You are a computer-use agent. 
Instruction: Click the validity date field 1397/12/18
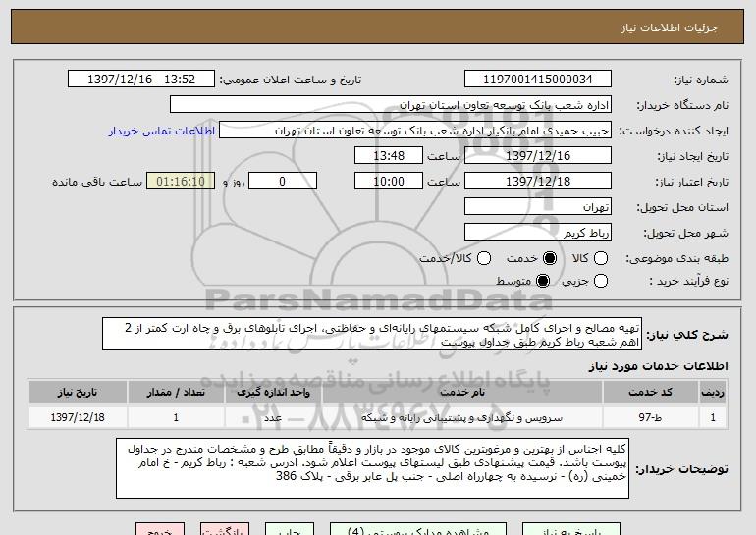point(538,182)
